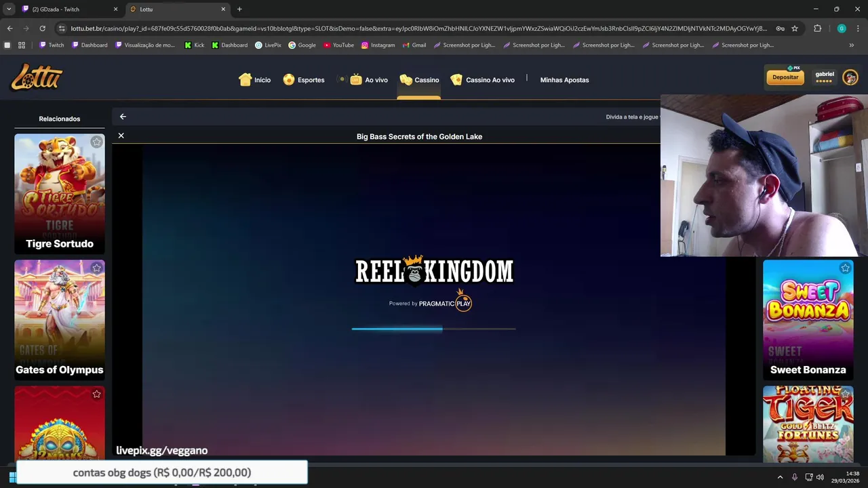The width and height of the screenshot is (868, 488).
Task: Close the GDzada Twitch tab
Action: tap(115, 9)
